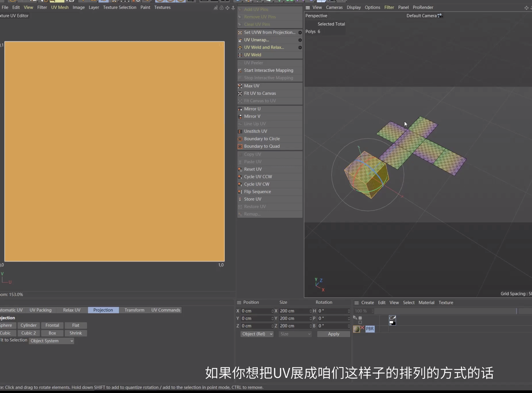Click the down-arrow zoom icon in the UV editor header
532x393 pixels.
233,8
